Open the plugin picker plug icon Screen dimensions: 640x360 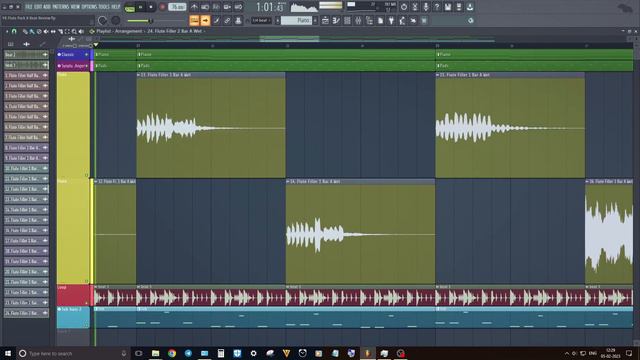(391, 20)
